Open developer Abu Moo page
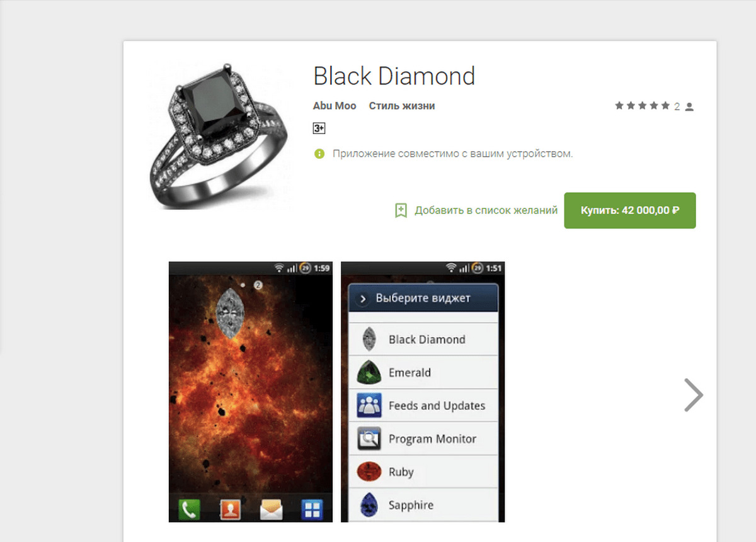 tap(335, 106)
